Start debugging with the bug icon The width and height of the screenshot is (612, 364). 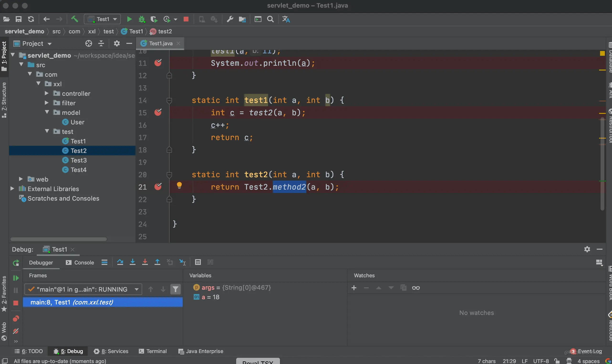142,19
